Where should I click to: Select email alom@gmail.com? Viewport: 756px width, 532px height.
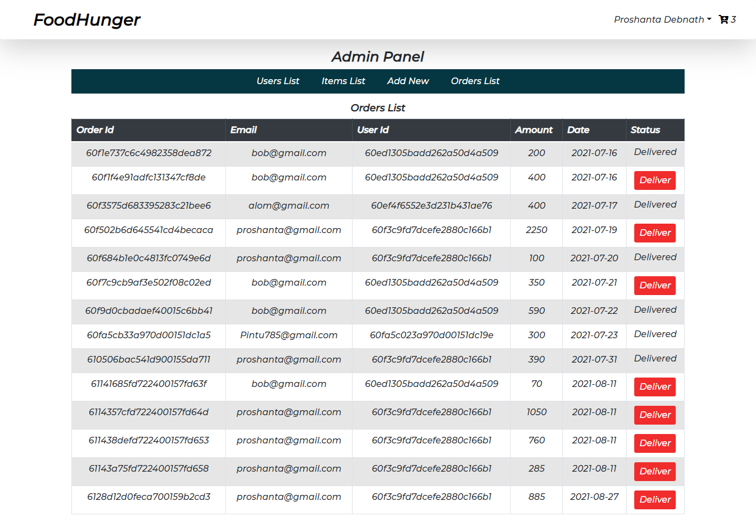pos(288,205)
